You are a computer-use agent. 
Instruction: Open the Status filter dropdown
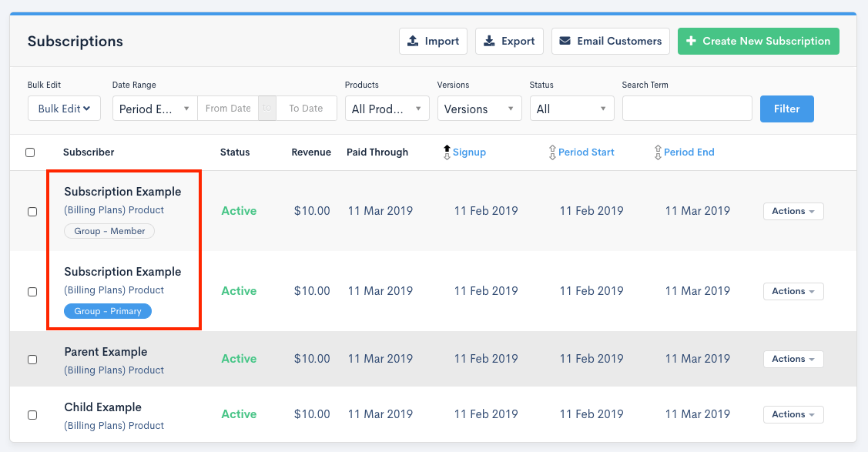pyautogui.click(x=571, y=109)
